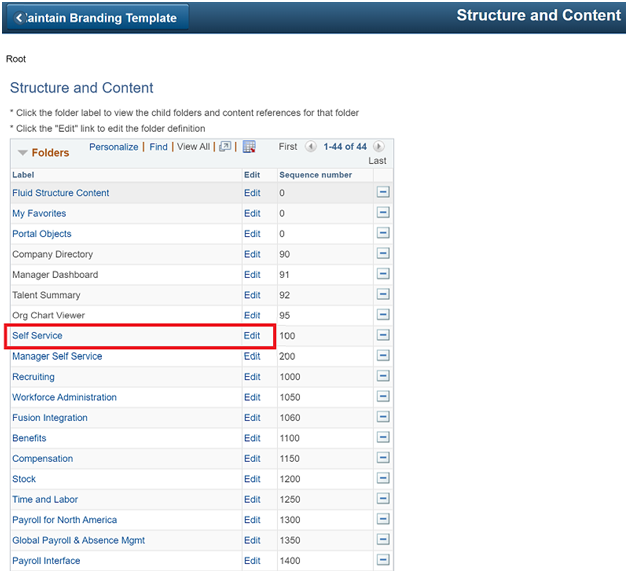Delete Manager Dashboard row minus icon
The width and height of the screenshot is (628, 573).
point(383,274)
